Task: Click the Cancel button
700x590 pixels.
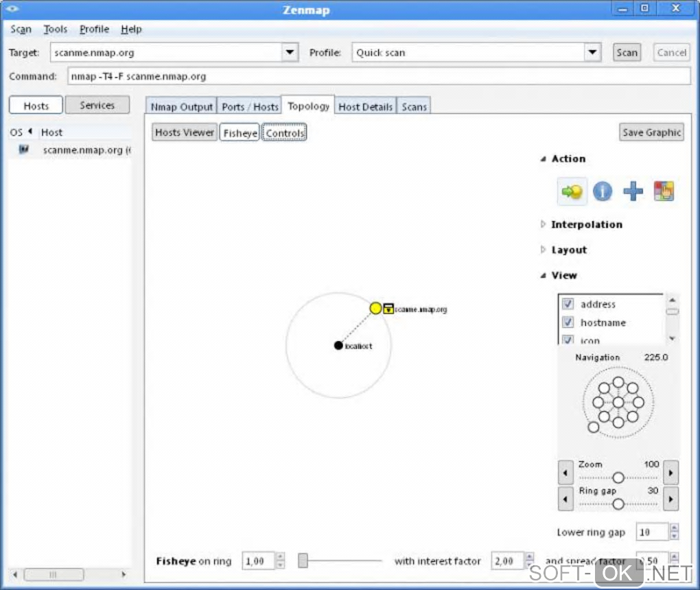Action: (x=671, y=52)
